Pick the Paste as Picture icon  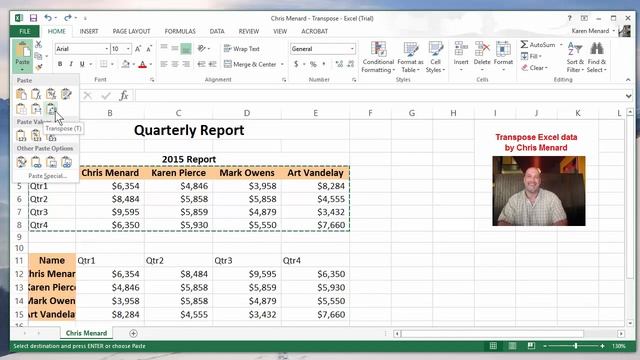coord(51,162)
